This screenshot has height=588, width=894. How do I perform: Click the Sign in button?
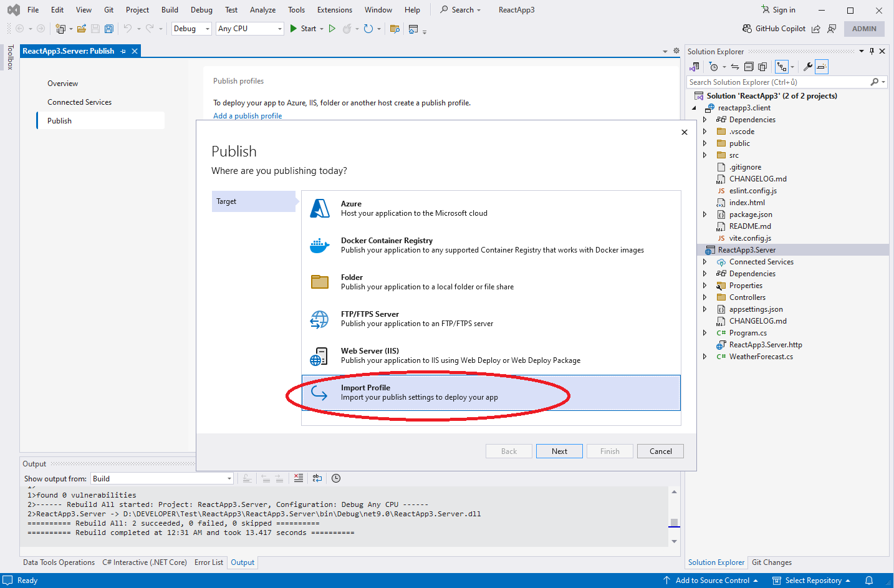point(778,10)
